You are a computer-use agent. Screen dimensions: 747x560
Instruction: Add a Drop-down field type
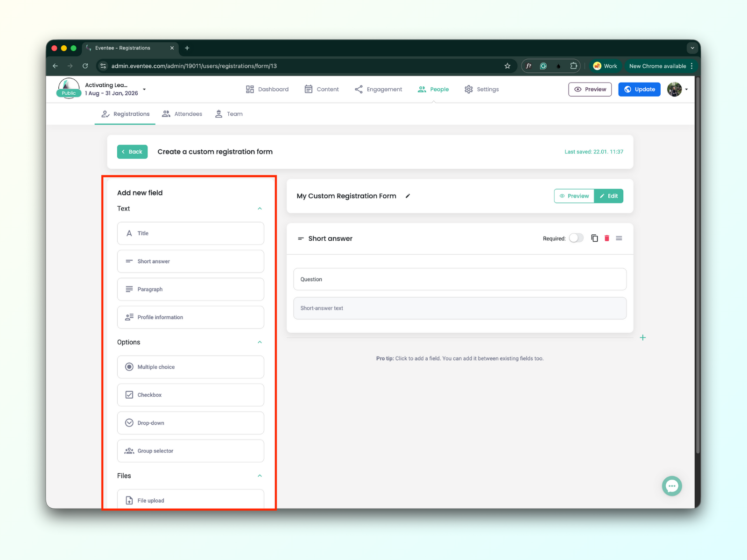pyautogui.click(x=190, y=423)
